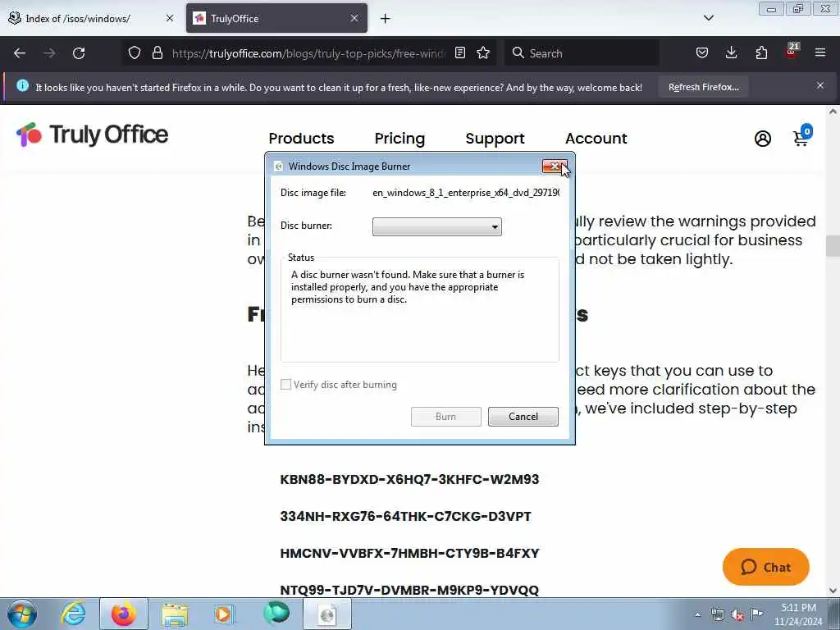Focus the browser Search box
This screenshot has width=840, height=630.
click(582, 53)
